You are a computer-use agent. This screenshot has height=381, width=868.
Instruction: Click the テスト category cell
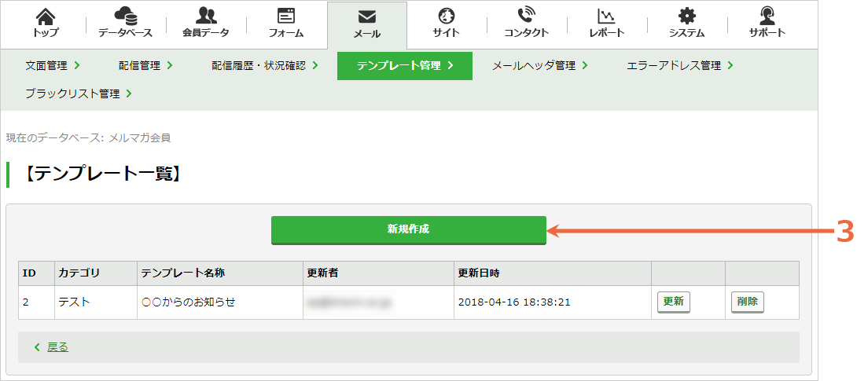96,302
